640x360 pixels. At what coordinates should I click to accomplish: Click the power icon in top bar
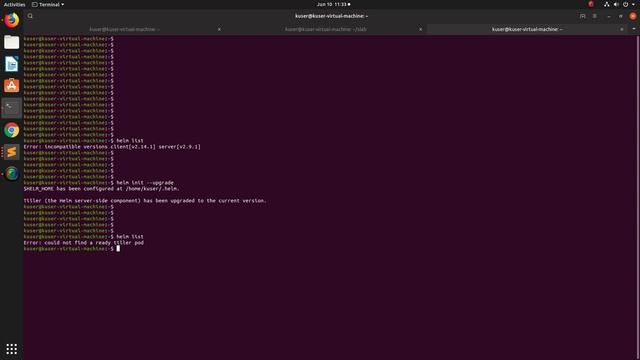click(625, 4)
